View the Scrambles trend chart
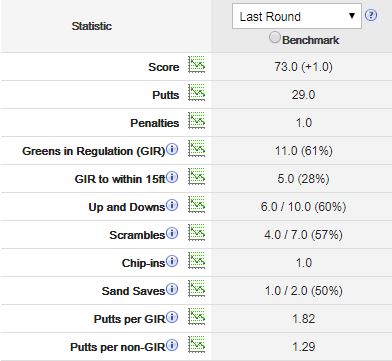The image size is (392, 361). pyautogui.click(x=197, y=233)
